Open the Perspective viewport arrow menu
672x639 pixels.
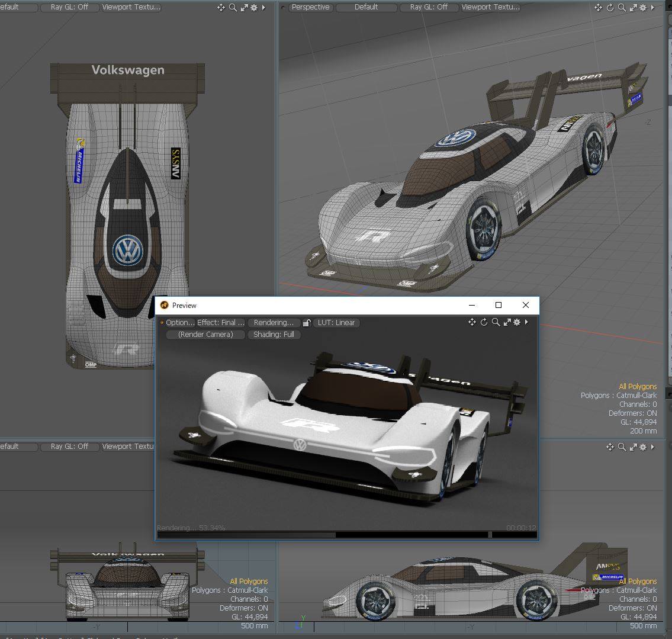tap(652, 7)
